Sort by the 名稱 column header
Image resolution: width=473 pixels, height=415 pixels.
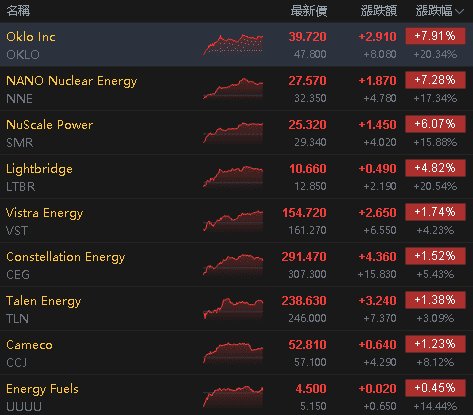point(18,11)
